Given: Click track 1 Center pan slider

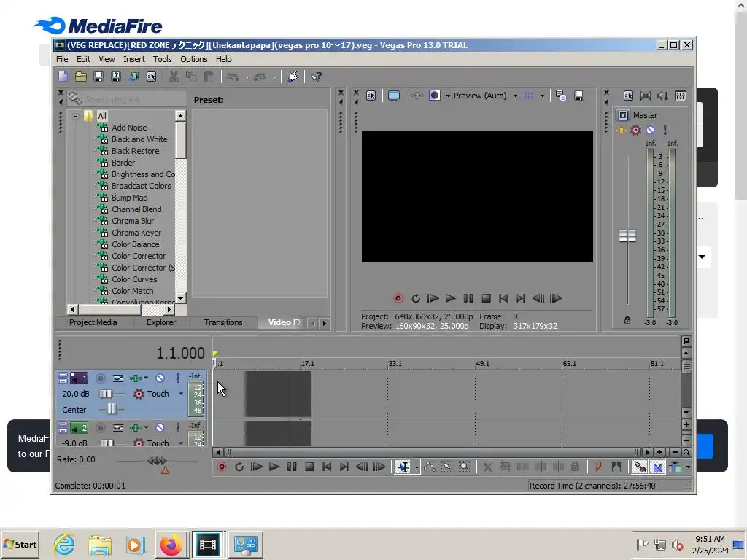Looking at the screenshot, I should (112, 410).
